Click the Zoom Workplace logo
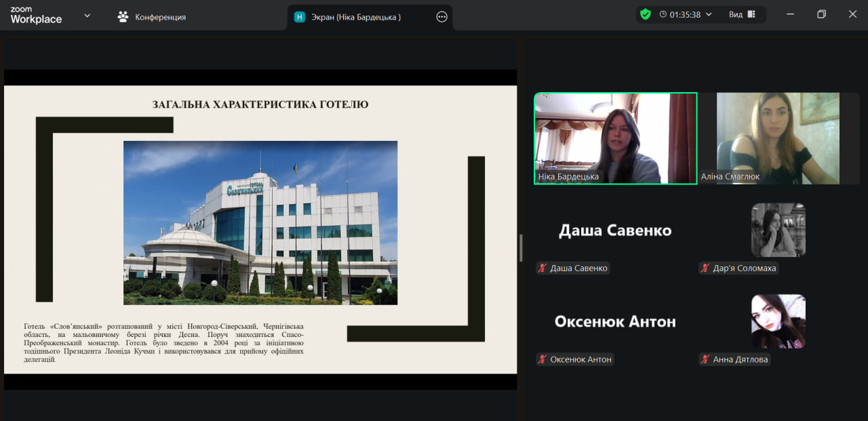 click(x=36, y=16)
